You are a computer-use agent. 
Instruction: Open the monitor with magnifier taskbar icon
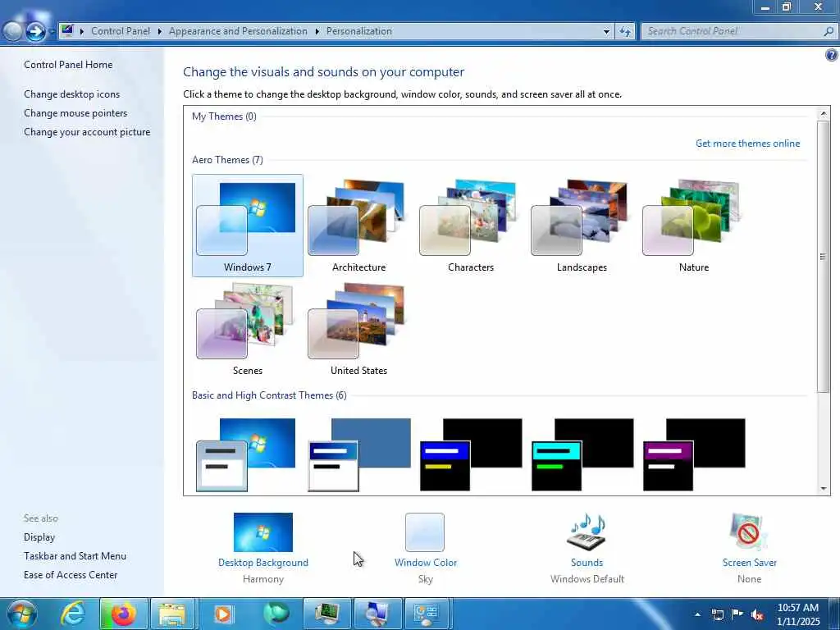pos(377,614)
